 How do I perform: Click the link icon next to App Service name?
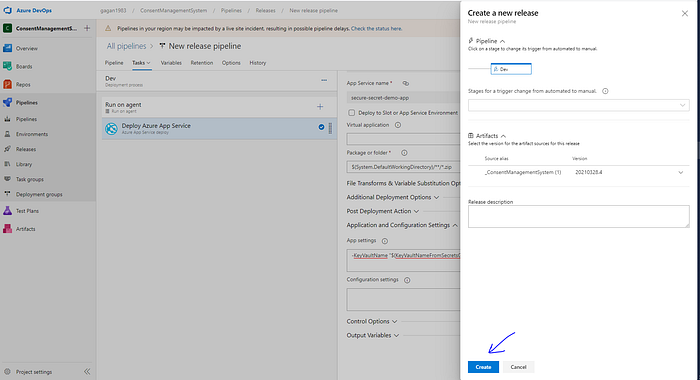406,83
